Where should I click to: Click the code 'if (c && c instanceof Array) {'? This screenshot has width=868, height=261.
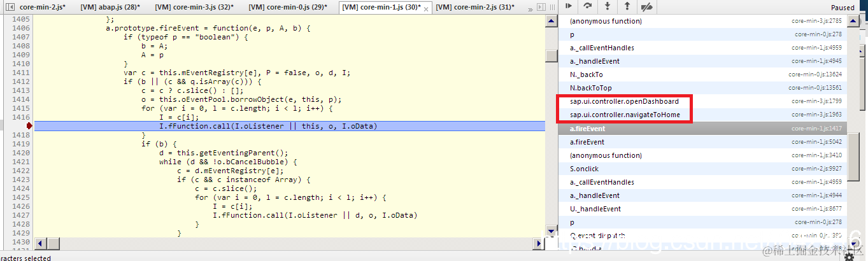coord(243,180)
